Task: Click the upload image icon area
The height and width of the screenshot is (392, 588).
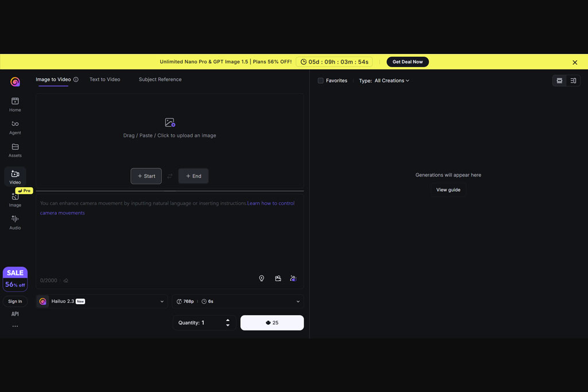Action: pos(170,123)
